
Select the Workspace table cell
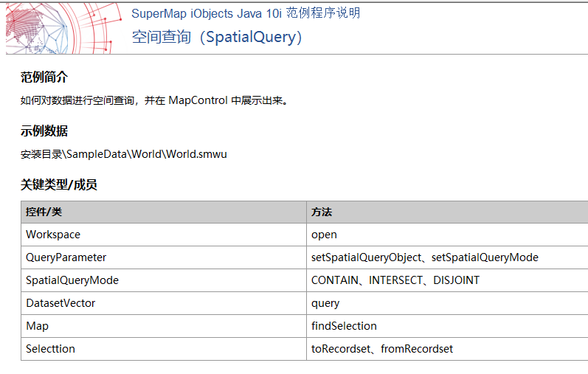pos(164,235)
